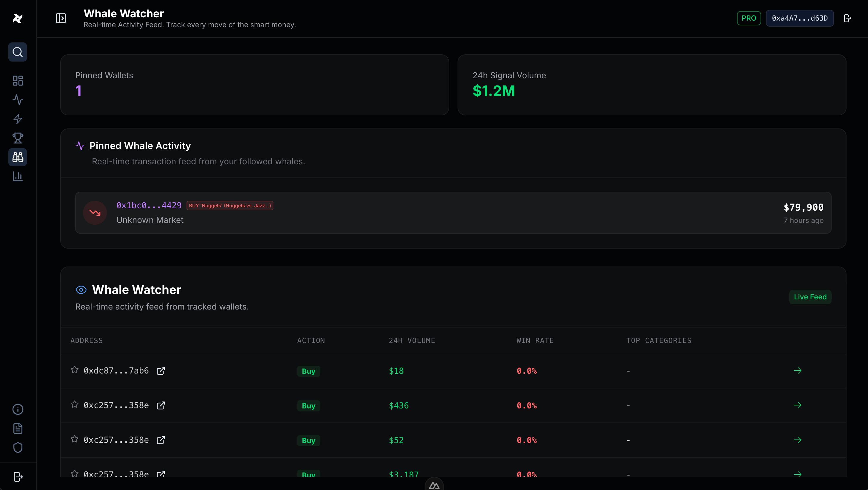Open the lightning bolt signals icon
Image resolution: width=868 pixels, height=490 pixels.
tap(18, 119)
